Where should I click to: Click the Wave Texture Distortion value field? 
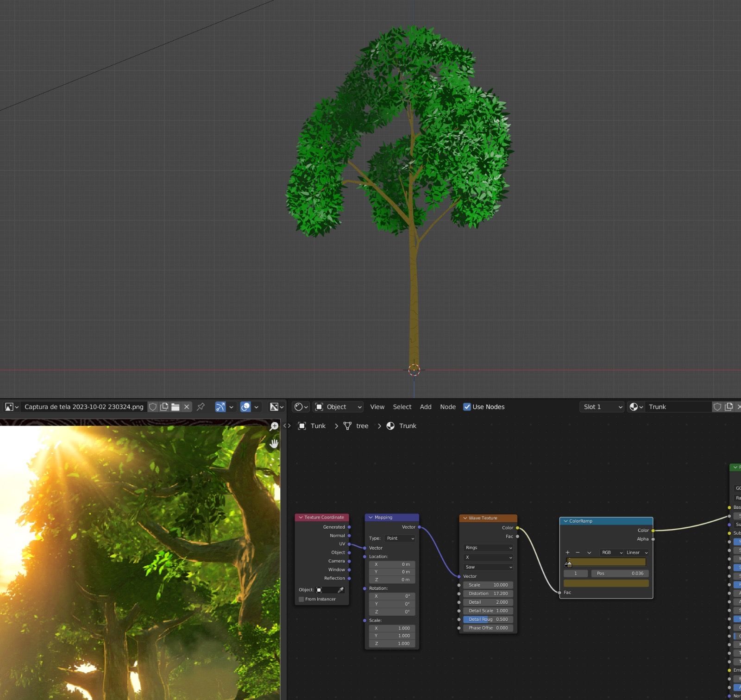coord(488,594)
